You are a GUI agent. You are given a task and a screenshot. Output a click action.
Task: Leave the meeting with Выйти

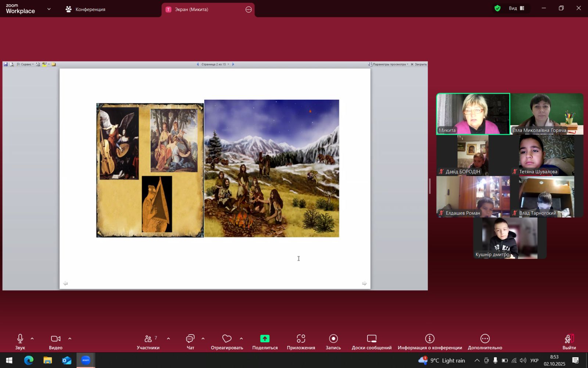(569, 342)
